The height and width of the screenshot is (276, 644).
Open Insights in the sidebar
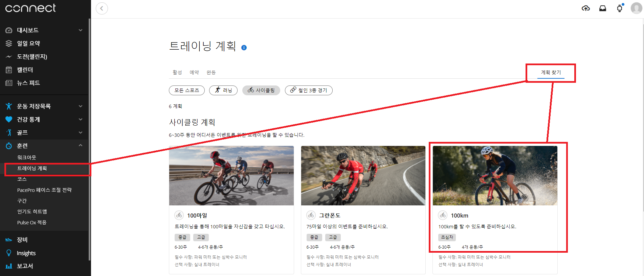point(26,253)
